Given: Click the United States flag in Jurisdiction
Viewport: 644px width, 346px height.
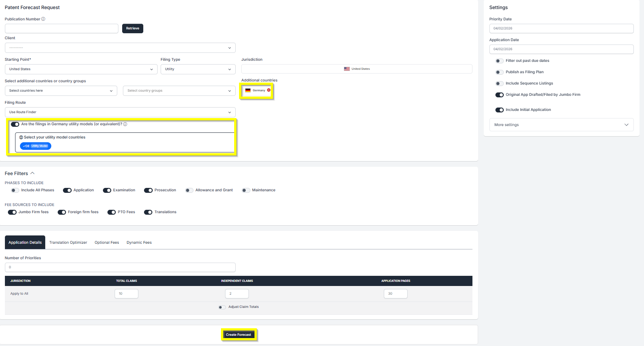Looking at the screenshot, I should click(347, 69).
